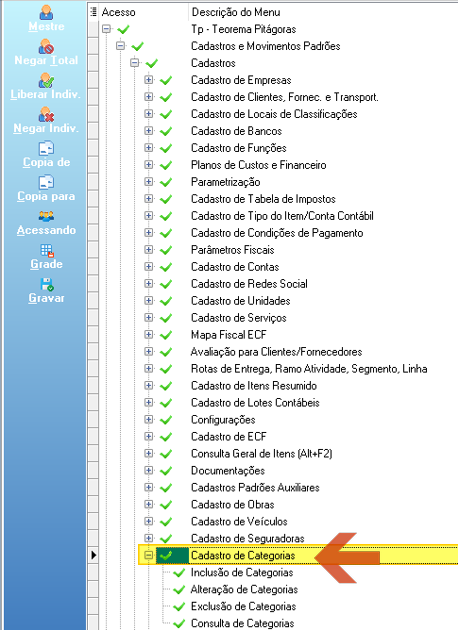
Task: Click the Mestre user icon
Action: pyautogui.click(x=46, y=12)
